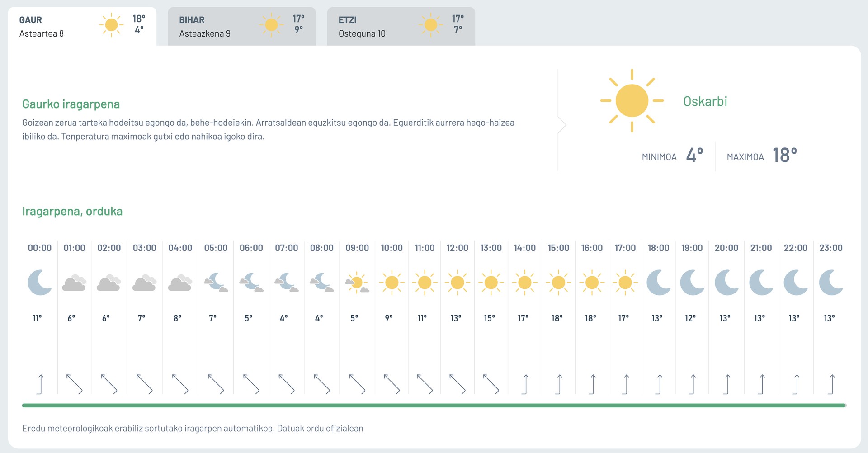Click the diagonal wind arrow at 01:00
Image resolution: width=868 pixels, height=453 pixels.
(74, 384)
